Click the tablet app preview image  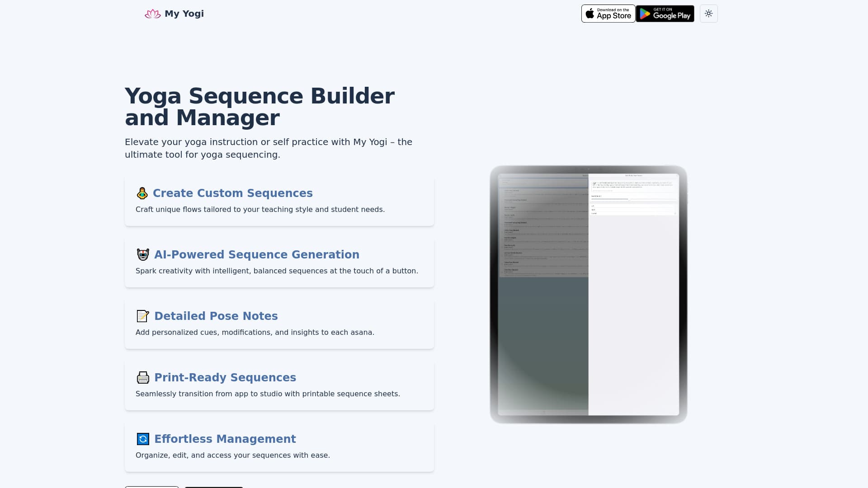tap(588, 295)
